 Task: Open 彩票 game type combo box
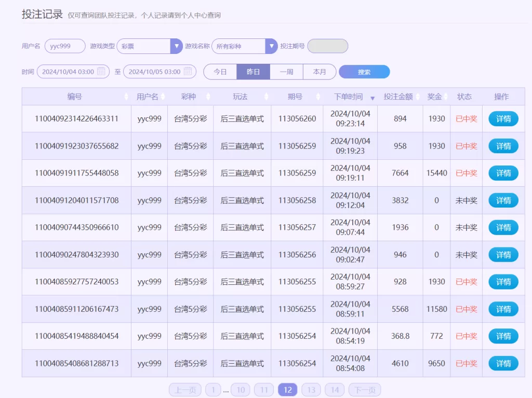[150, 46]
